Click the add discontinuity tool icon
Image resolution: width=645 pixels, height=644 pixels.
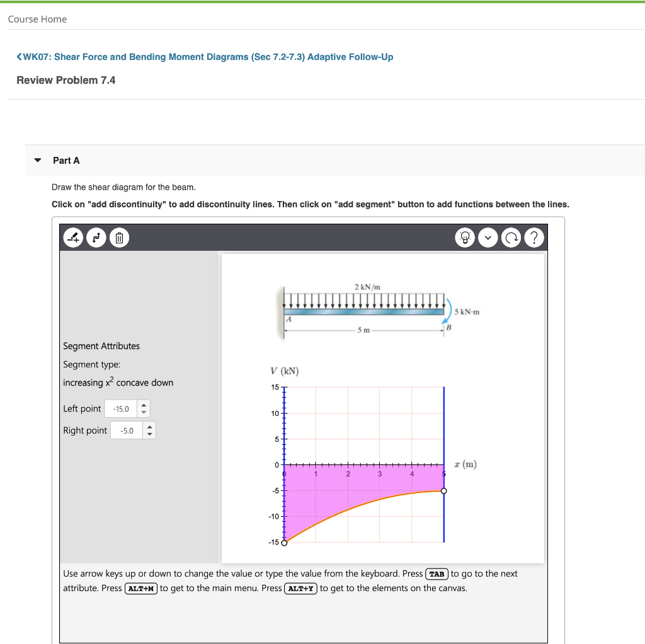pos(96,238)
